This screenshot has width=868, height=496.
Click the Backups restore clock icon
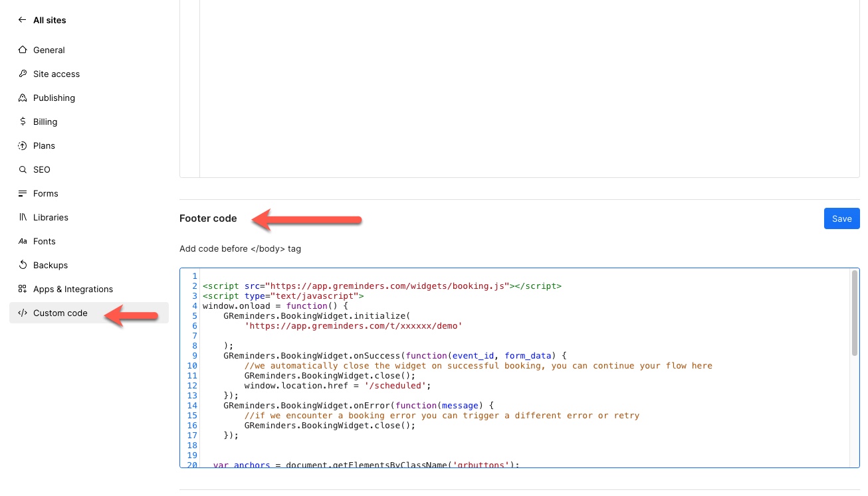(23, 265)
